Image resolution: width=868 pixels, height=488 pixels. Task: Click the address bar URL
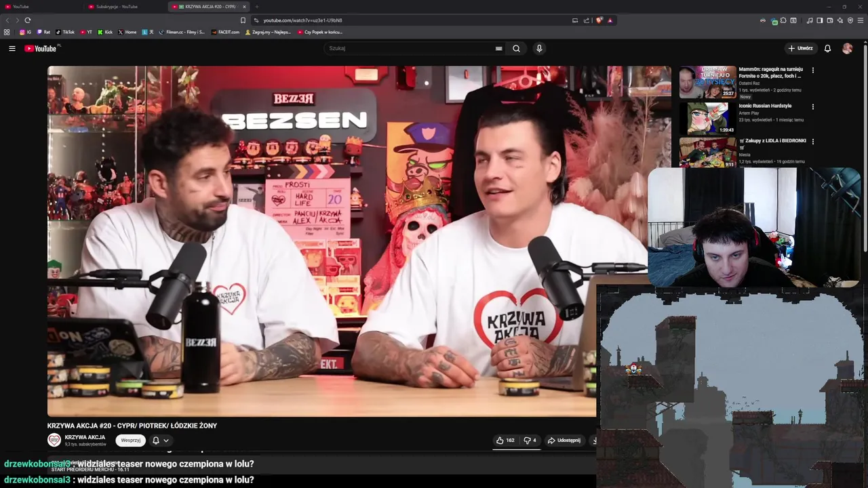(302, 20)
